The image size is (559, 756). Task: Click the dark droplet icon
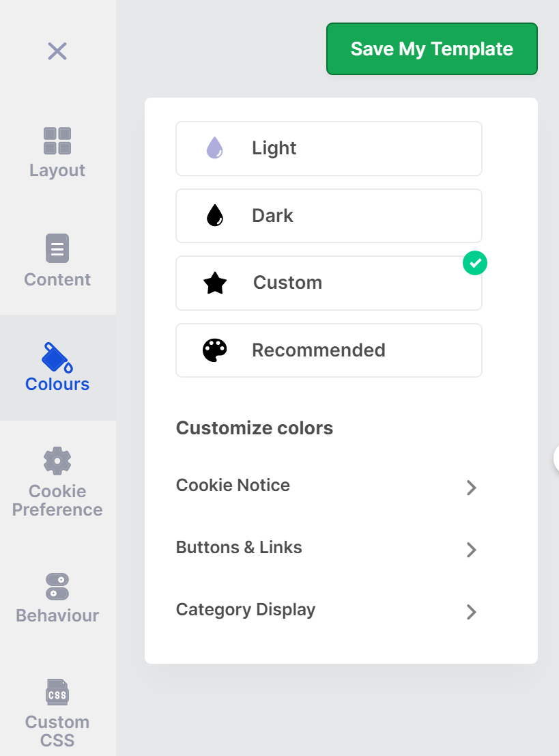point(215,215)
